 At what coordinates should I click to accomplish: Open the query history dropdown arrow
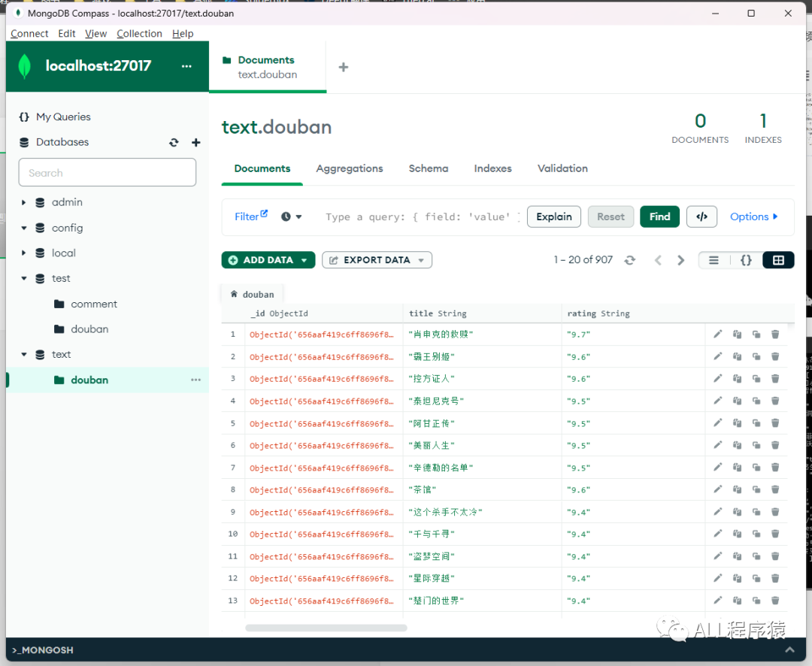298,217
